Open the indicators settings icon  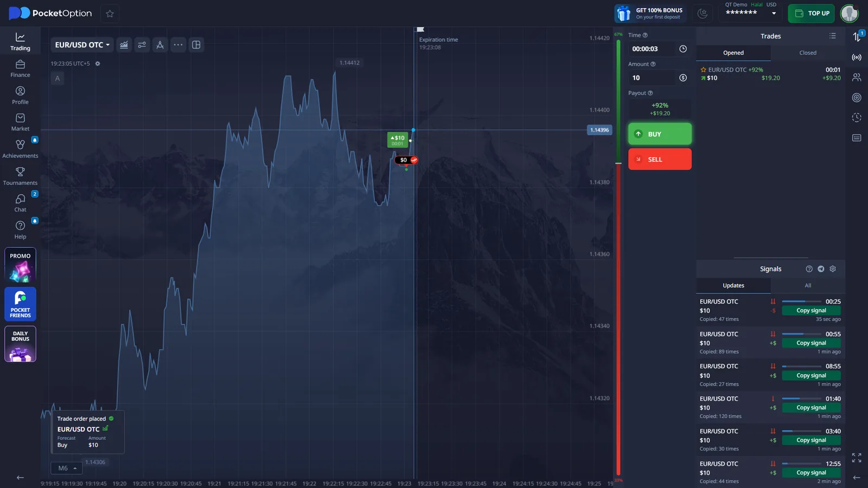(142, 45)
